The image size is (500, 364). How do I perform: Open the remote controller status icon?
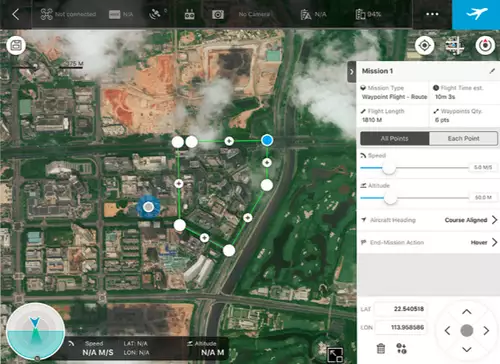pos(190,14)
